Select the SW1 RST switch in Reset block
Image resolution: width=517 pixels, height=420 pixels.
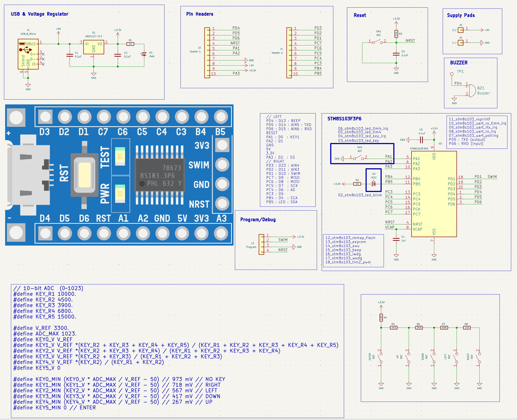coord(377,42)
